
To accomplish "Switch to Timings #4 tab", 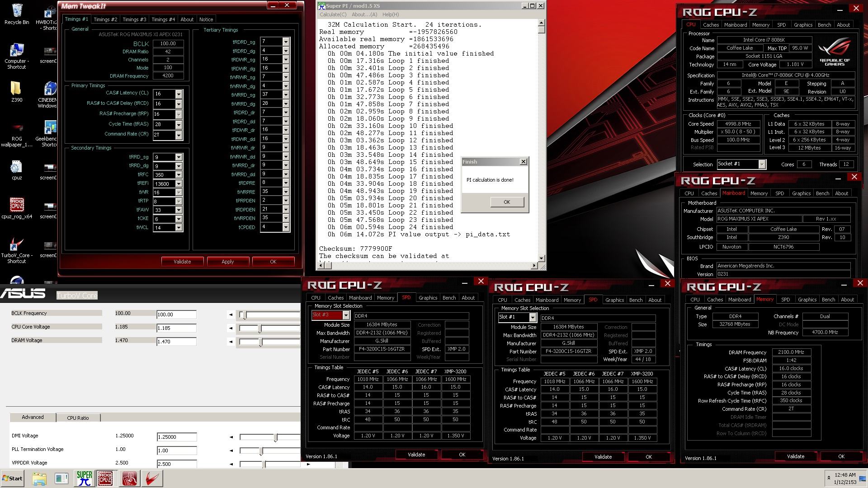I will coord(163,19).
